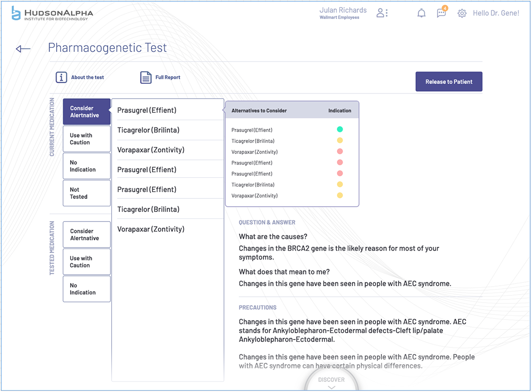Click the Precautions heading
The width and height of the screenshot is (532, 392).
258,307
